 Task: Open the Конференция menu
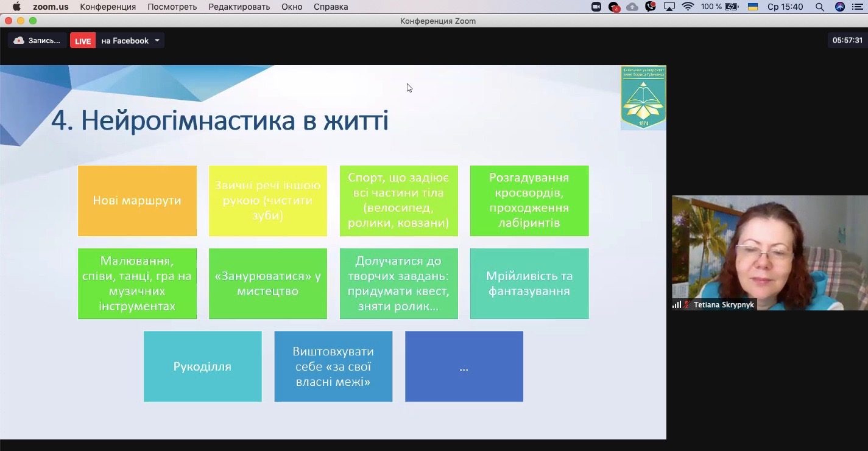(x=108, y=7)
